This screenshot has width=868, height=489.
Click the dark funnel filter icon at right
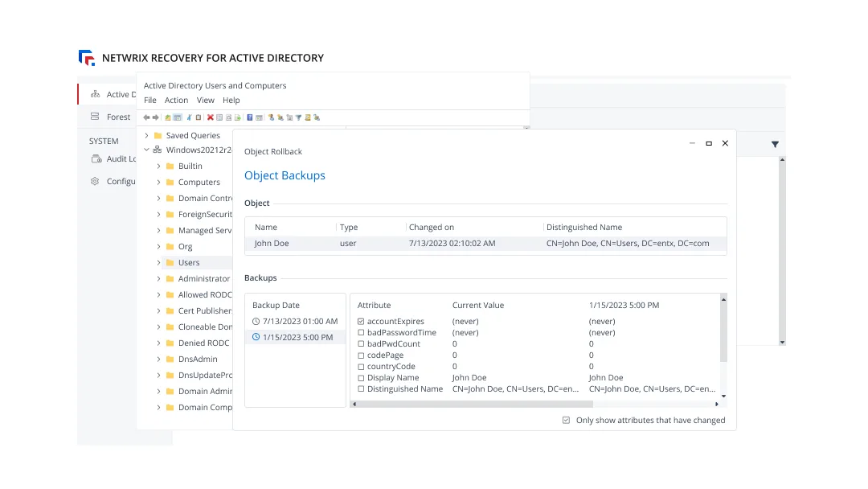click(x=775, y=144)
